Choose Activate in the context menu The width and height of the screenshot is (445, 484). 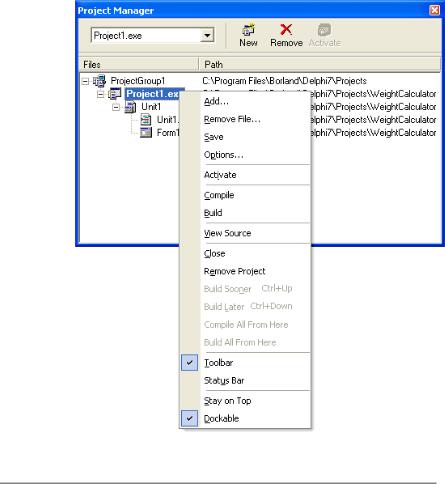(x=245, y=175)
